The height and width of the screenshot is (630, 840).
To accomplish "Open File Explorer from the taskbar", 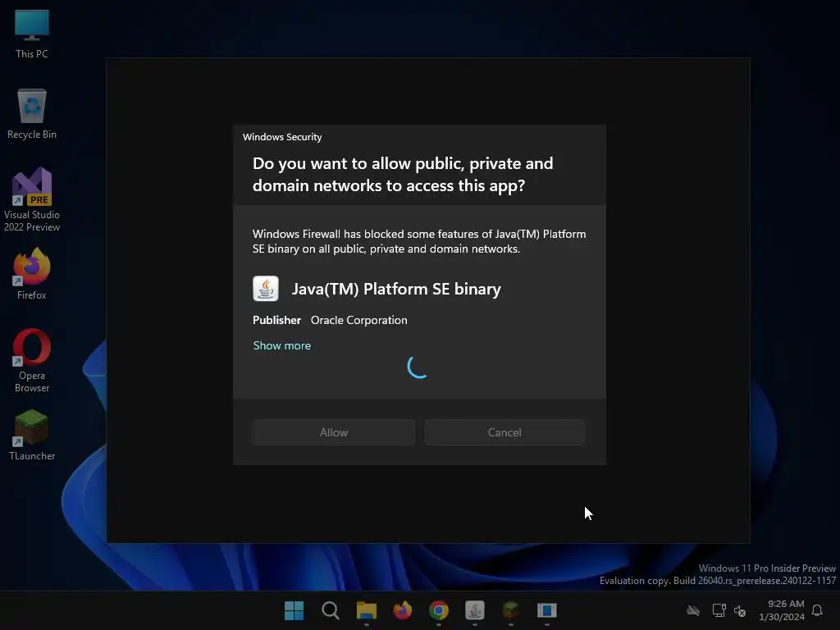I will click(x=367, y=610).
